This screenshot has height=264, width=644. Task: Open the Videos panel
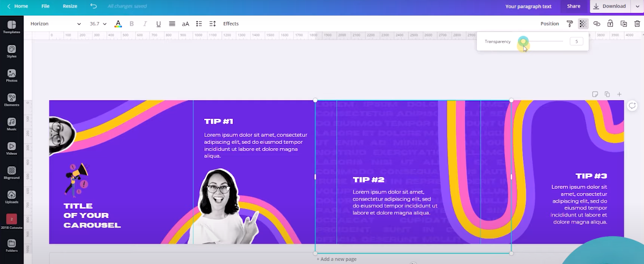(x=12, y=148)
